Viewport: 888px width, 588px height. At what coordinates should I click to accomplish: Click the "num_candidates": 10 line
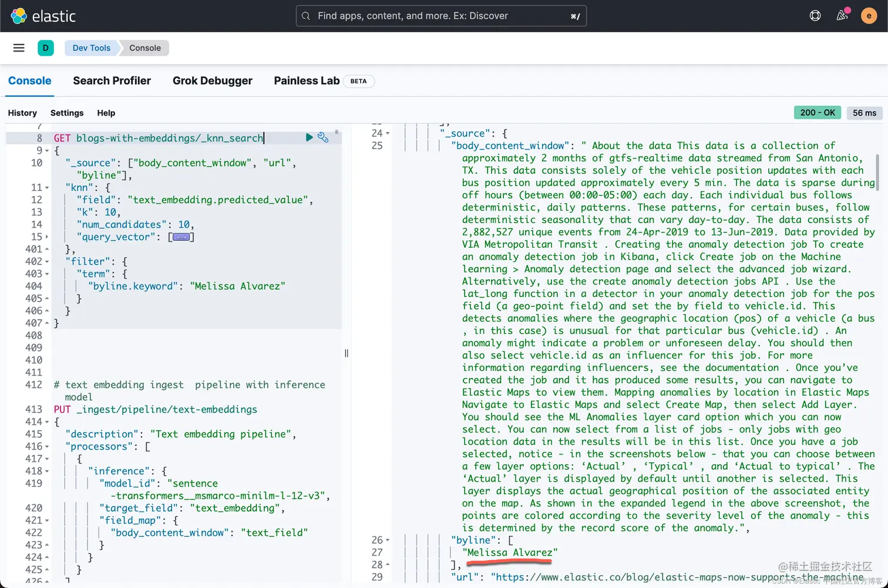click(x=135, y=225)
